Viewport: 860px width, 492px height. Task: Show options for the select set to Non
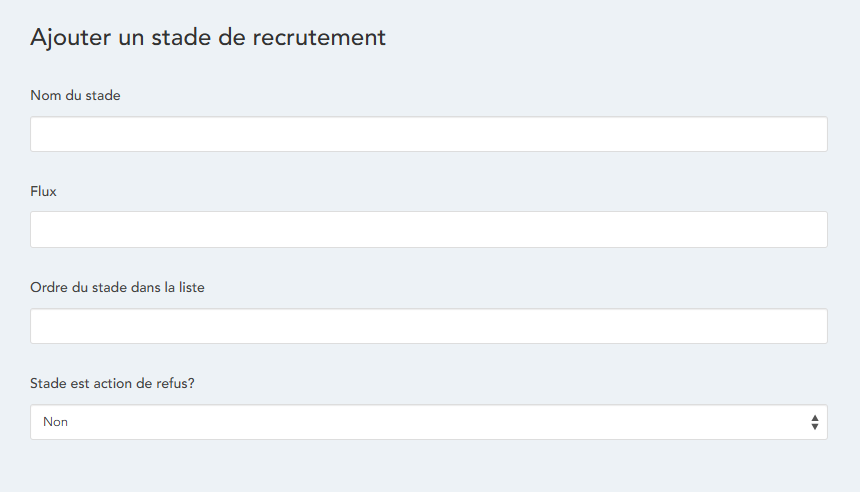coord(428,422)
